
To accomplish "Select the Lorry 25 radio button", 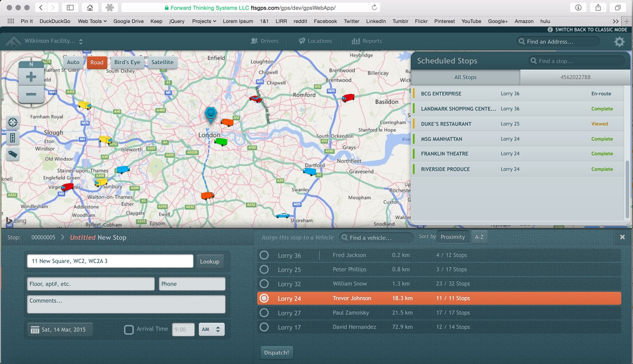I will tap(264, 270).
